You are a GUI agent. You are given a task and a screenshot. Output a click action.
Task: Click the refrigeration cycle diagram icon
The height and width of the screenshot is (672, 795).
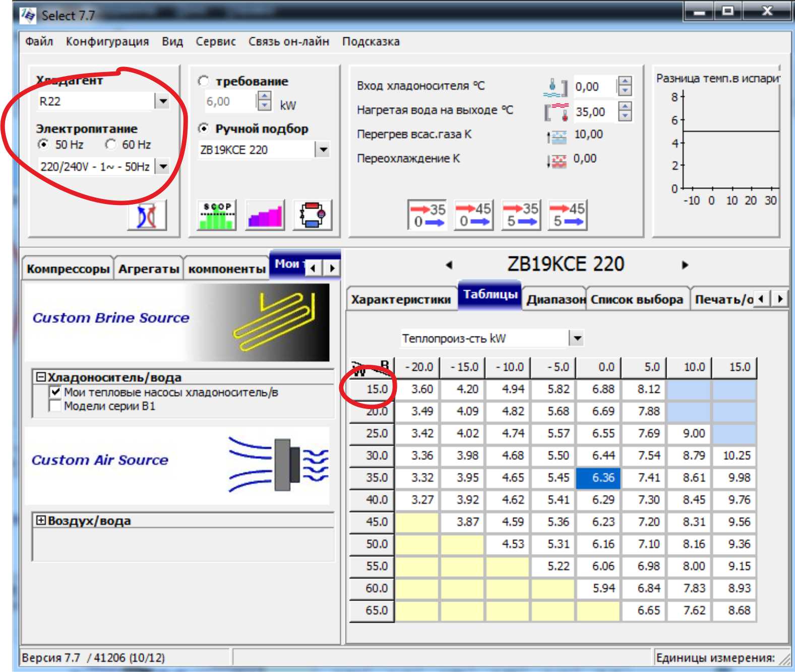[313, 215]
